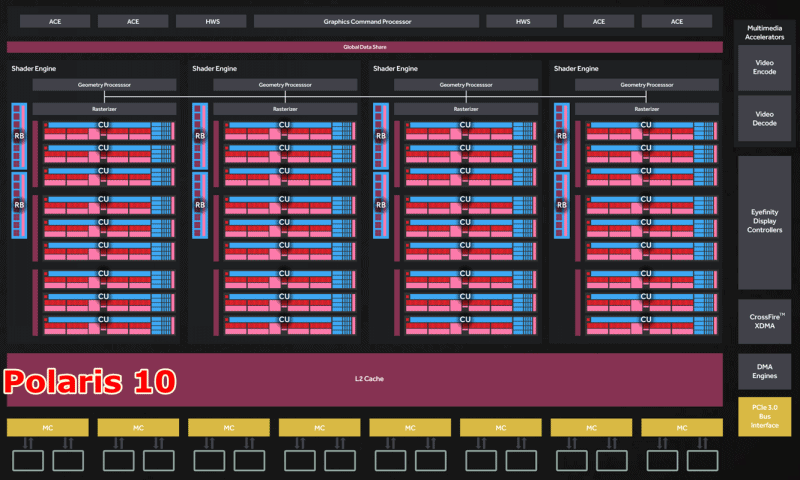Image resolution: width=800 pixels, height=480 pixels.
Task: Click the Eyefinity Display Controllers block
Action: (764, 222)
